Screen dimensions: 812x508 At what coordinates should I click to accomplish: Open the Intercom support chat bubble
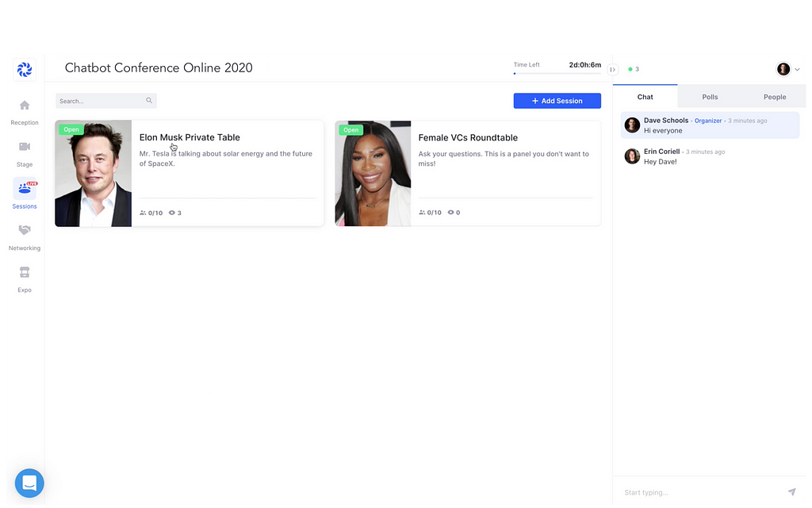click(29, 483)
